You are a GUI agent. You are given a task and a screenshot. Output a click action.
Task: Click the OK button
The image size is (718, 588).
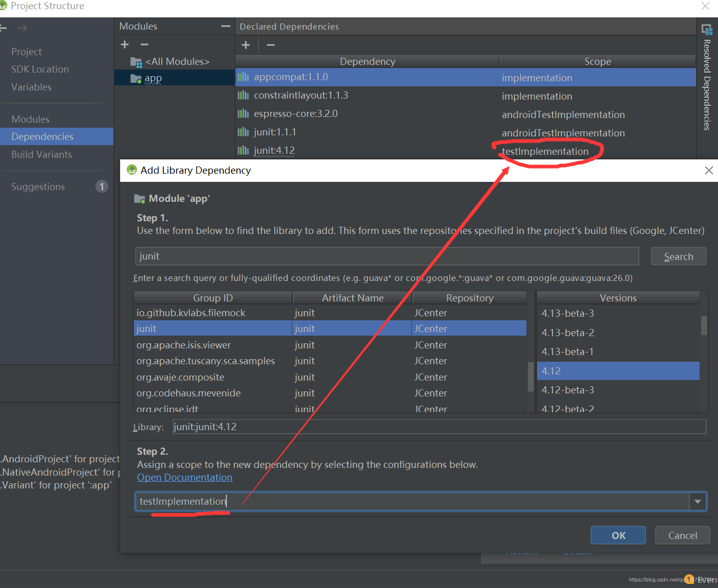(x=618, y=535)
